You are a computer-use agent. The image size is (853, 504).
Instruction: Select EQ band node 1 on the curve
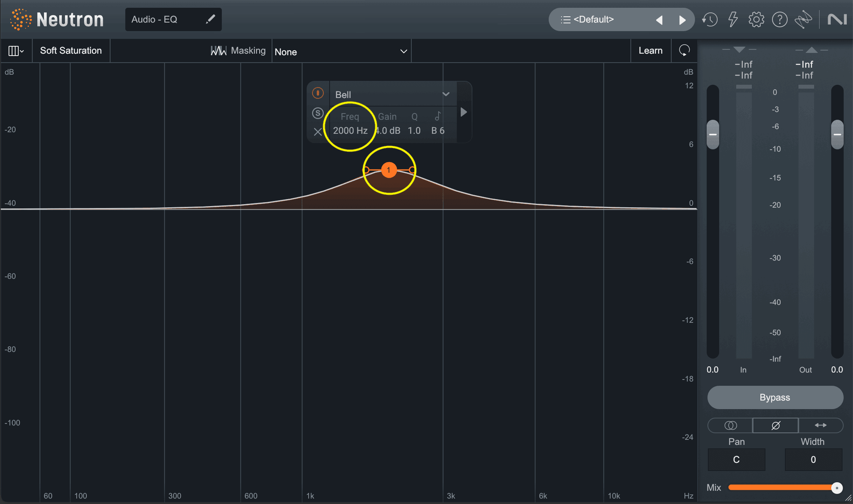389,170
